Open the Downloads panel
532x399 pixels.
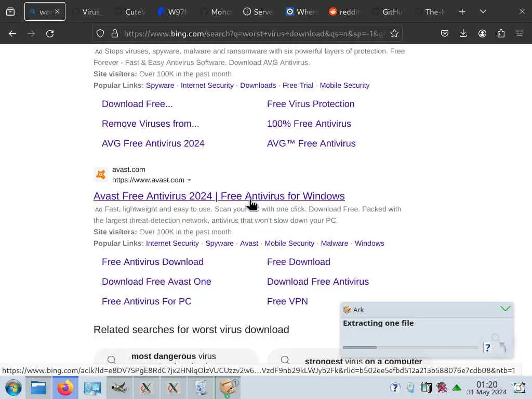coord(463,33)
